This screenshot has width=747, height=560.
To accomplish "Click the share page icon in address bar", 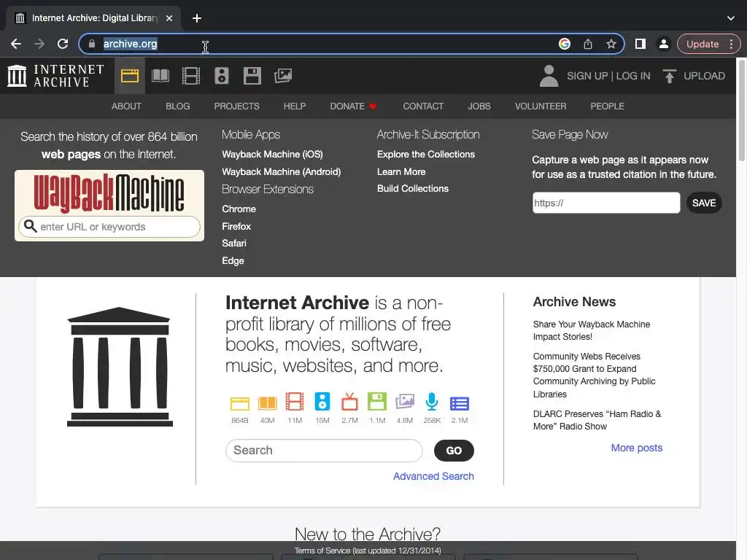I will coord(588,44).
